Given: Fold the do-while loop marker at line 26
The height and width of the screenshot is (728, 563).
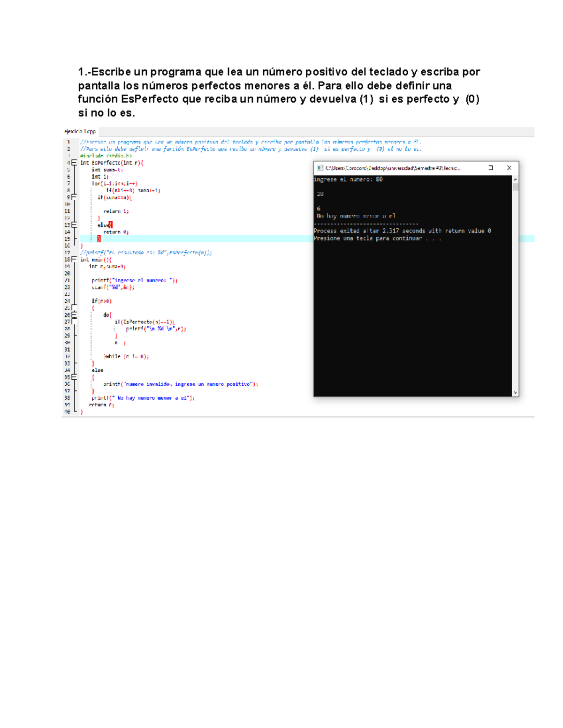Looking at the screenshot, I should pyautogui.click(x=74, y=315).
